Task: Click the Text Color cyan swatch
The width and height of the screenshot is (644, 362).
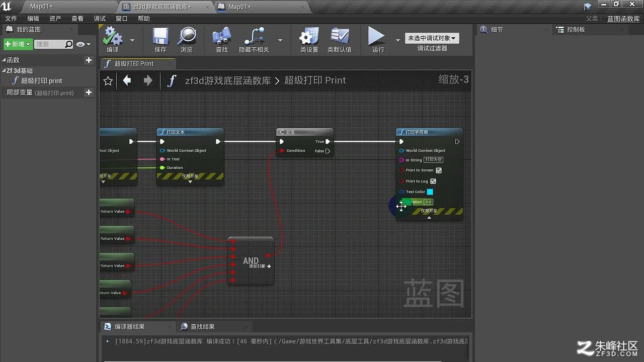Action: (x=430, y=192)
